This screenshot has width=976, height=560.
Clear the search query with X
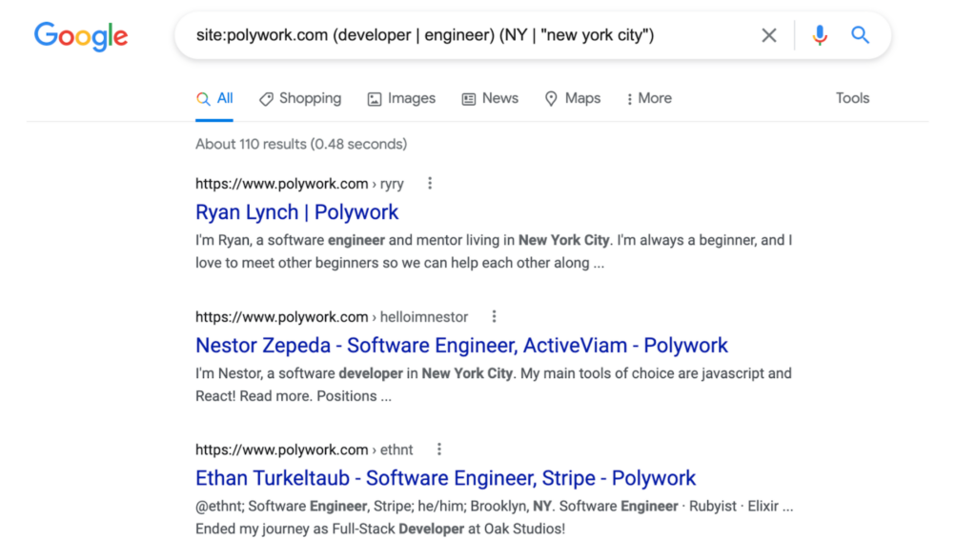[x=769, y=35]
